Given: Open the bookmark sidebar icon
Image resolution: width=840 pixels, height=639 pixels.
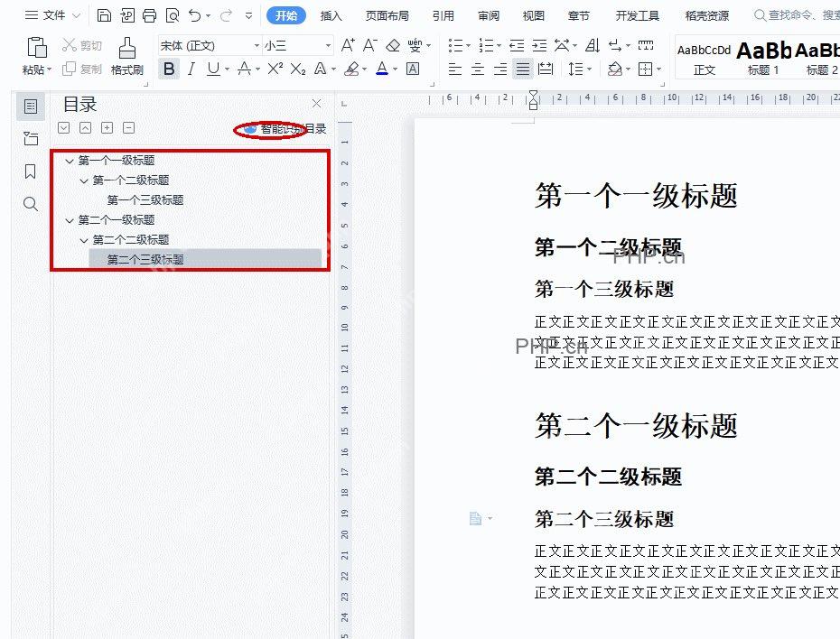Looking at the screenshot, I should click(x=31, y=171).
